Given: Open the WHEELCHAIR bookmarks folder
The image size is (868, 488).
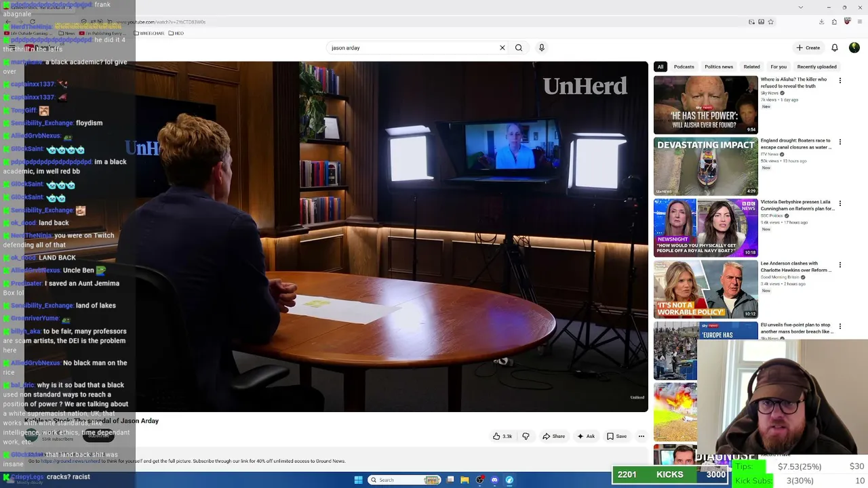Looking at the screenshot, I should pos(149,33).
